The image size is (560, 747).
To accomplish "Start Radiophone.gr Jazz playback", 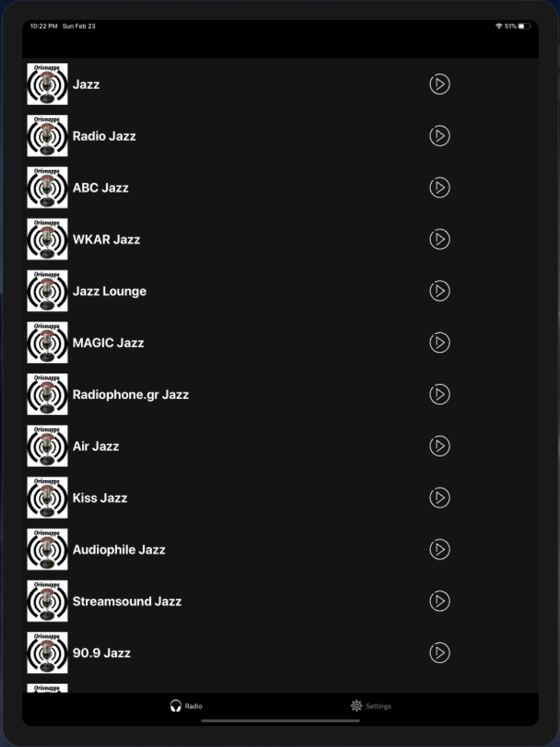I will point(440,394).
